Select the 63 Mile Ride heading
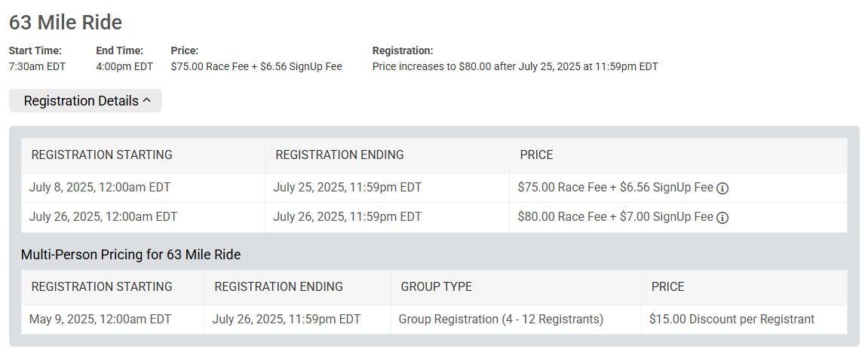Image resolution: width=868 pixels, height=358 pixels. 66,22
